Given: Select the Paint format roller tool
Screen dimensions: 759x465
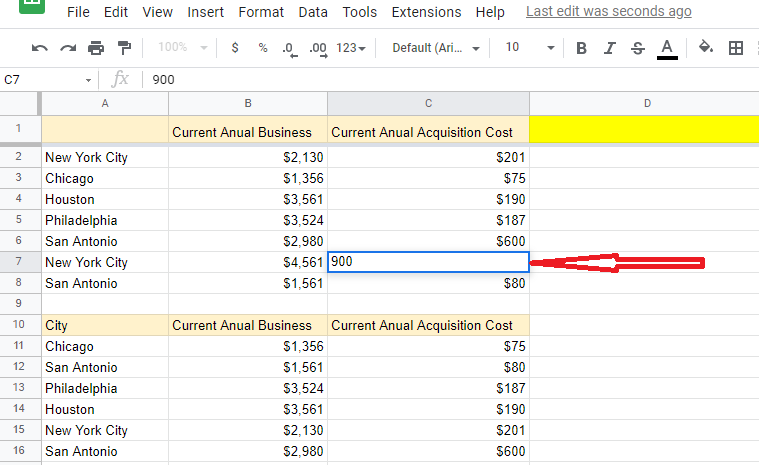Looking at the screenshot, I should pos(124,48).
